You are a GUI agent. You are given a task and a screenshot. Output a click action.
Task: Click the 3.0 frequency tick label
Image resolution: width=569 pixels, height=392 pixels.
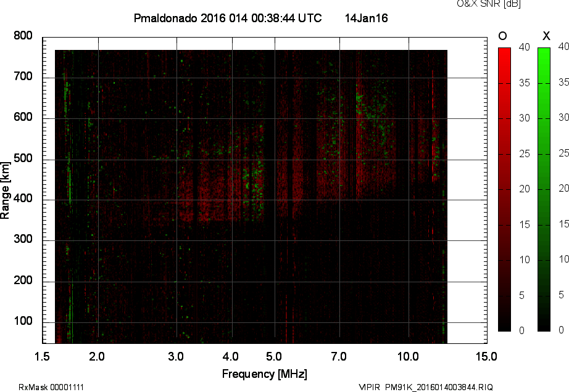click(176, 357)
